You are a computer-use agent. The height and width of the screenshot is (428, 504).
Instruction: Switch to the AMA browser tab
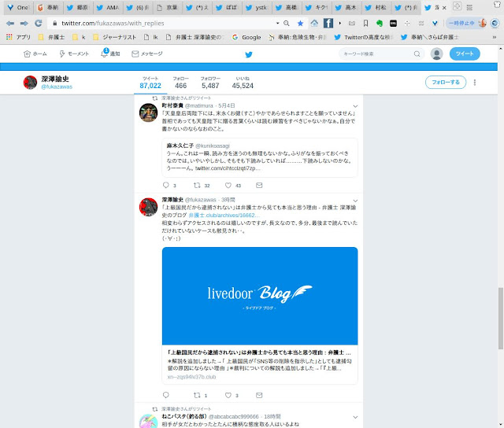click(108, 7)
